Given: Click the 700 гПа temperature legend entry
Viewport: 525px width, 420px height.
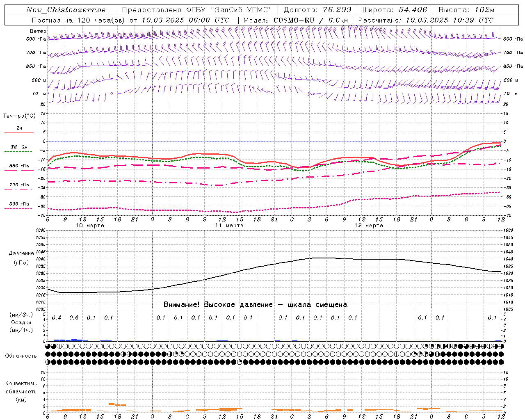Looking at the screenshot, I should (19, 185).
